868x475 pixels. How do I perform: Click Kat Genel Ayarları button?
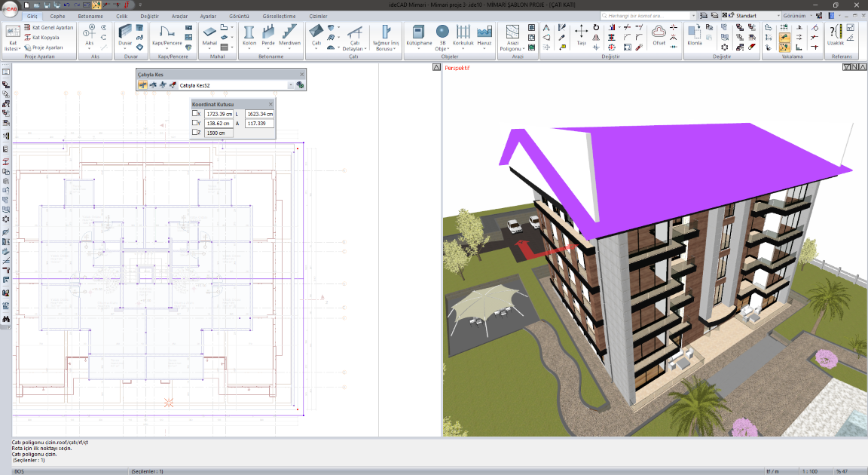[48, 27]
